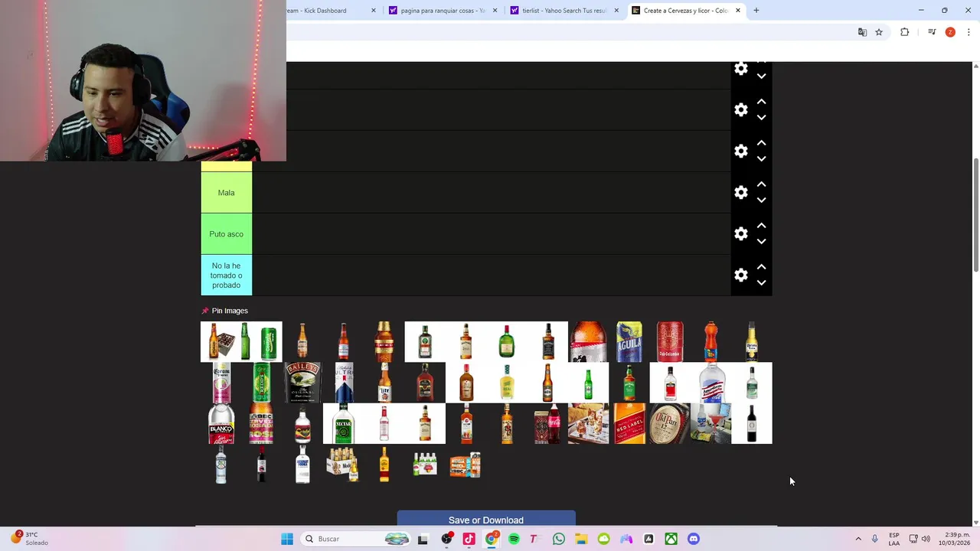This screenshot has height=551, width=980.
Task: Move the tier directly above Mala up
Action: click(761, 143)
